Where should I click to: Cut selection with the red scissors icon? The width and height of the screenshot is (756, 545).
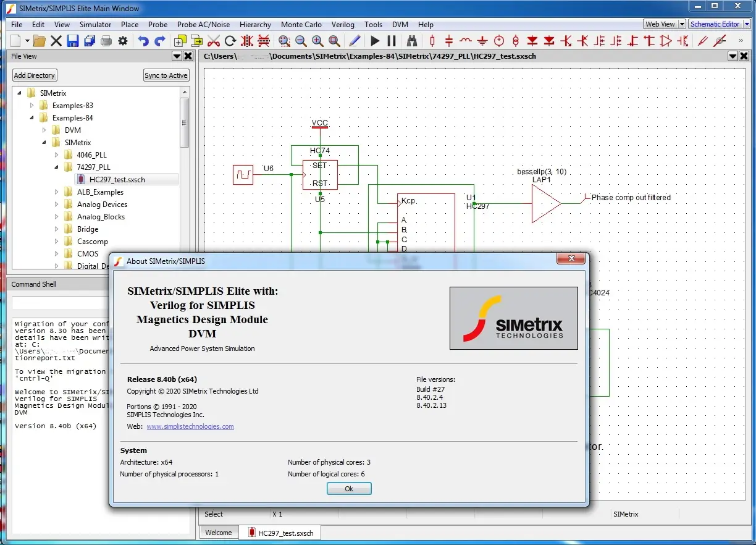tap(214, 41)
